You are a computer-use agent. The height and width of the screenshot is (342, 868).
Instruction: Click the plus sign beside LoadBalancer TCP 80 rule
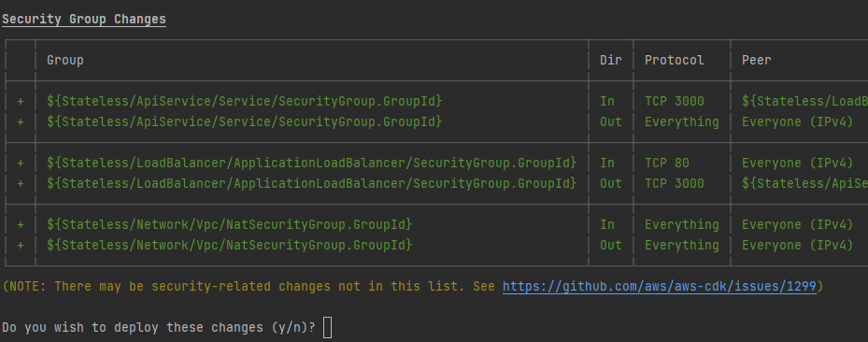21,163
